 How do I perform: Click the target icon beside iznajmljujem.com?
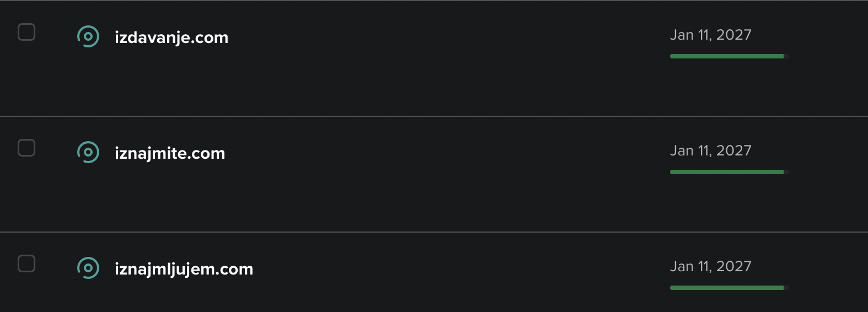tap(88, 268)
